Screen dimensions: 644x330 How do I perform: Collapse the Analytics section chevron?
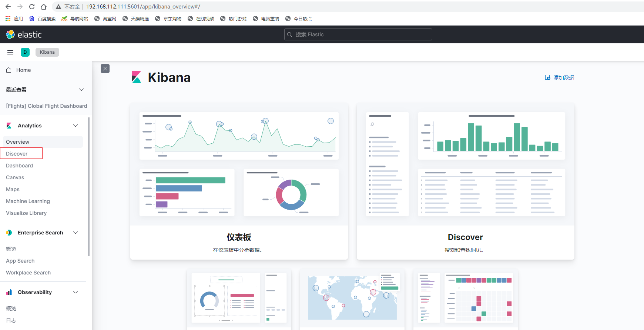pyautogui.click(x=76, y=126)
